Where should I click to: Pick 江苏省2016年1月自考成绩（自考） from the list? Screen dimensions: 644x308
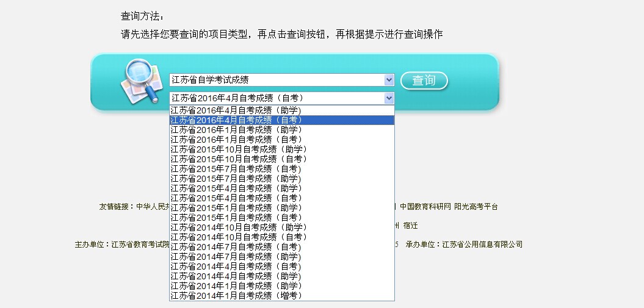pos(282,140)
